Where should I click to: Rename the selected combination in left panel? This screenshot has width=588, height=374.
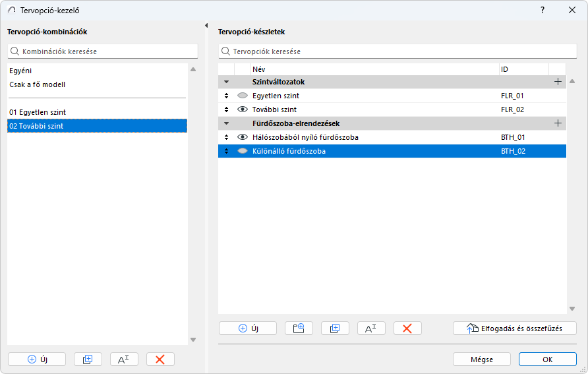[124, 359]
